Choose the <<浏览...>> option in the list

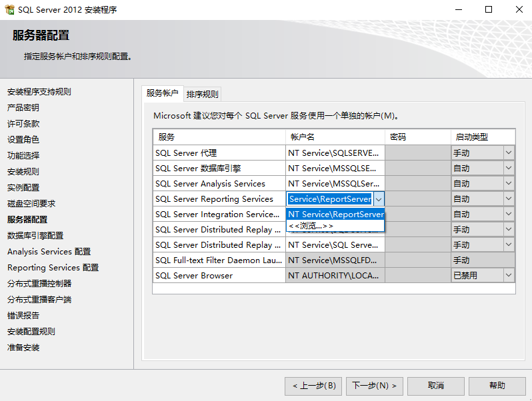(x=335, y=225)
